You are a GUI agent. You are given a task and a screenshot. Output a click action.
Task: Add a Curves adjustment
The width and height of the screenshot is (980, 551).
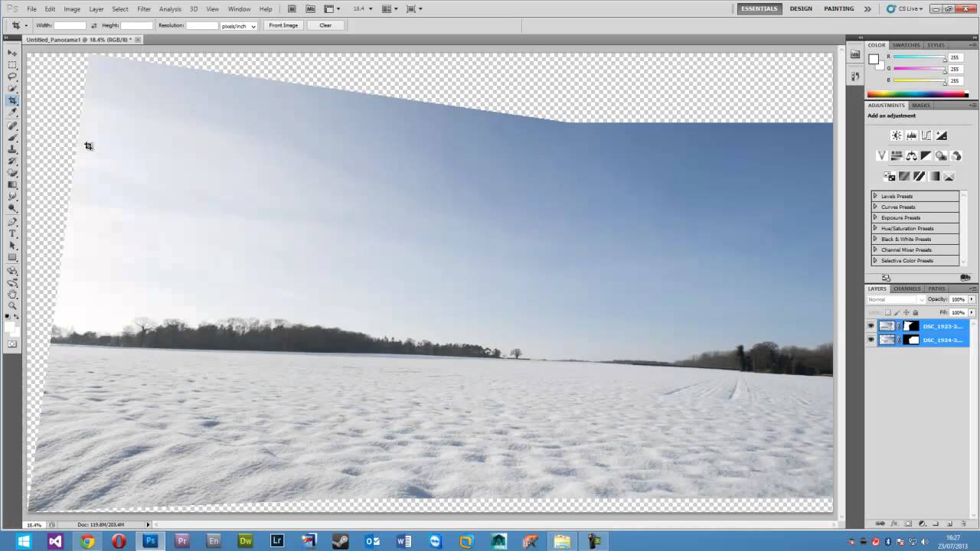pos(926,135)
